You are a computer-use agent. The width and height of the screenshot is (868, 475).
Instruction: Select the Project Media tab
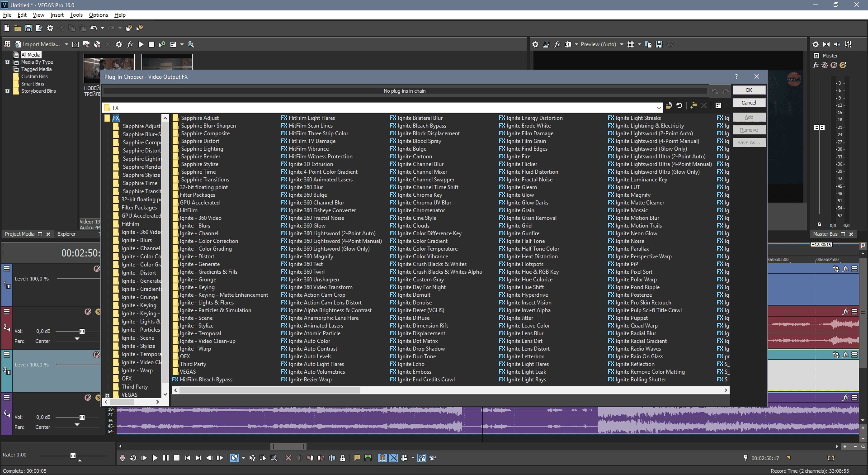pos(19,234)
